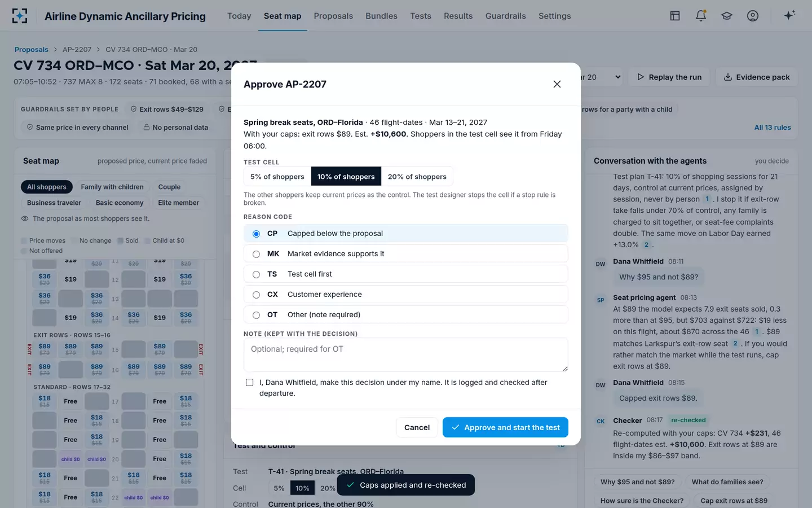Image resolution: width=812 pixels, height=508 pixels.
Task: Click Dana Whitfield's DW avatar at 08:11
Action: tap(601, 264)
